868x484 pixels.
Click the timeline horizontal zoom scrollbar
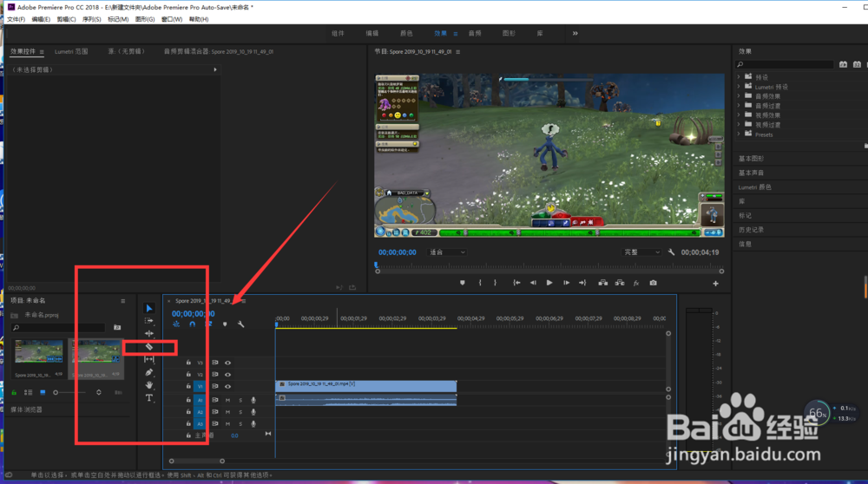tap(196, 461)
